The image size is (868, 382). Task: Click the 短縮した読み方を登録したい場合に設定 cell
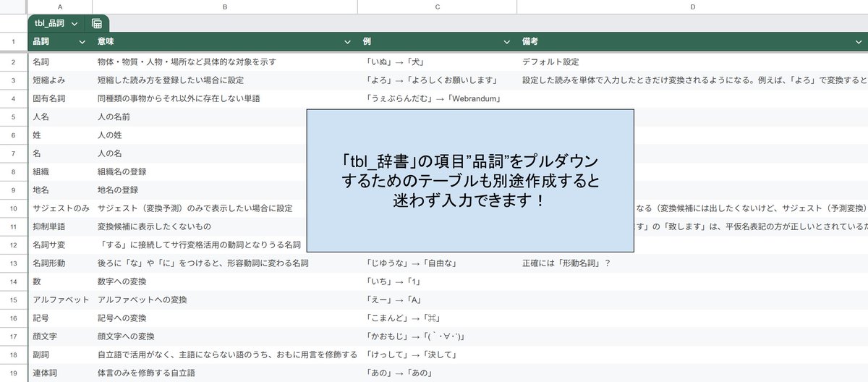click(x=225, y=80)
